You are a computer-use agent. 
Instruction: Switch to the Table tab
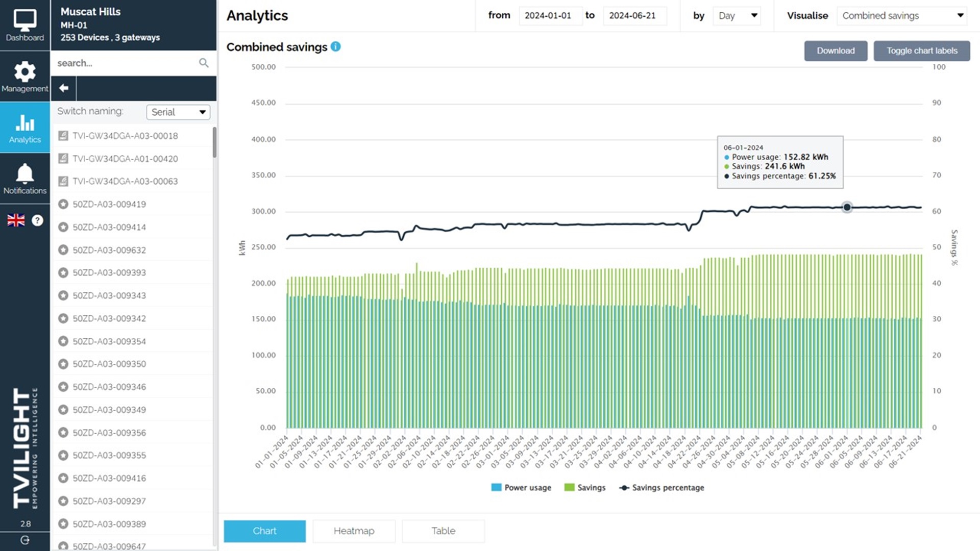pyautogui.click(x=443, y=531)
